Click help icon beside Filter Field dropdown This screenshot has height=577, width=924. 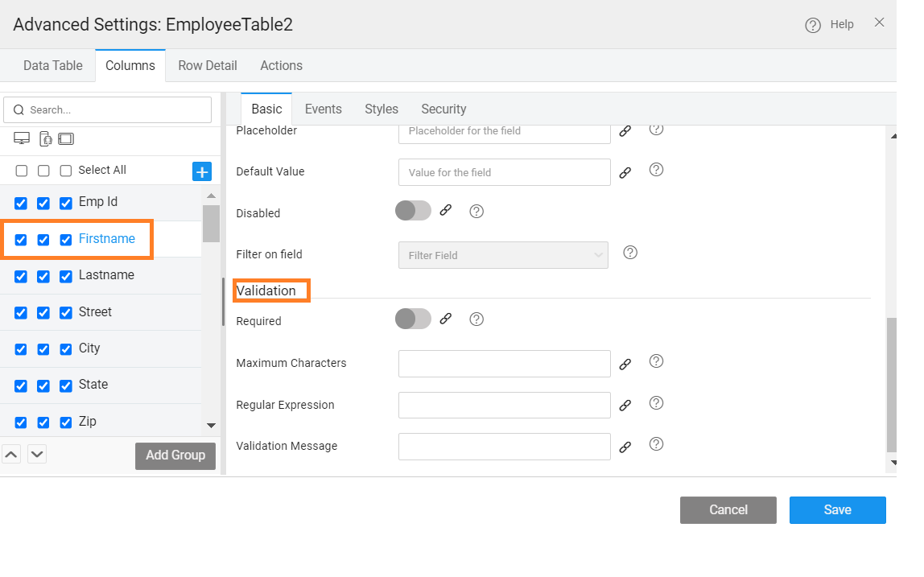(630, 253)
